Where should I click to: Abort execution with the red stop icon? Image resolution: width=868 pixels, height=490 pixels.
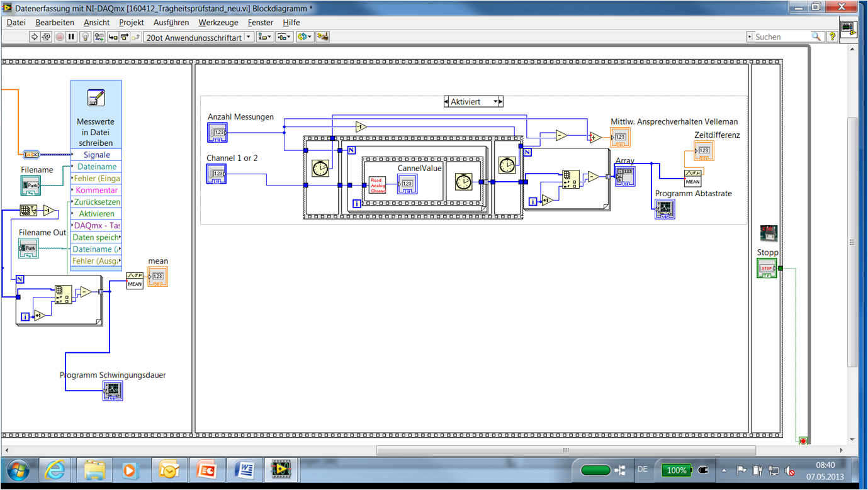point(59,36)
